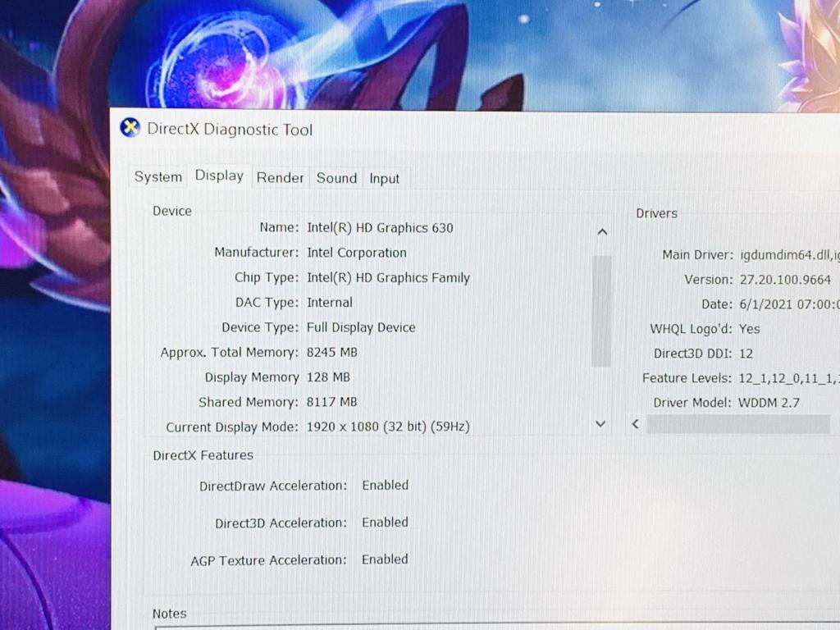This screenshot has height=630, width=840.
Task: Click the Notes group label
Action: [x=169, y=614]
